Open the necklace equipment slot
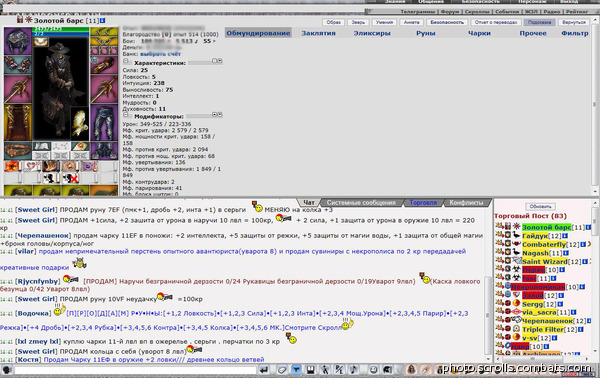This screenshot has width=600, height=378. click(x=104, y=41)
